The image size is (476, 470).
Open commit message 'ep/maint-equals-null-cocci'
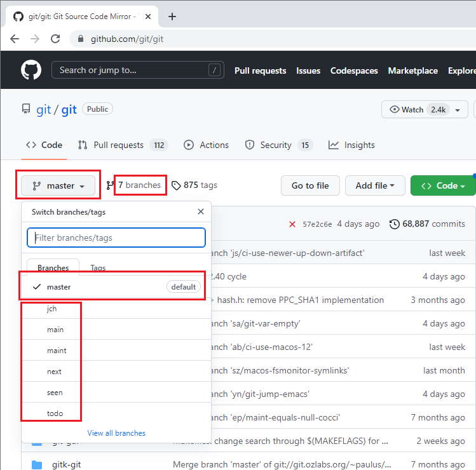[275, 417]
